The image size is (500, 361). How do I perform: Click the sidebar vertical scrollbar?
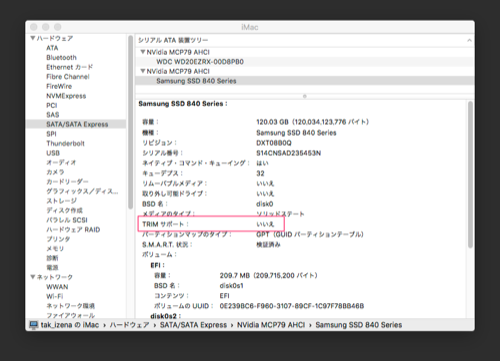point(130,123)
